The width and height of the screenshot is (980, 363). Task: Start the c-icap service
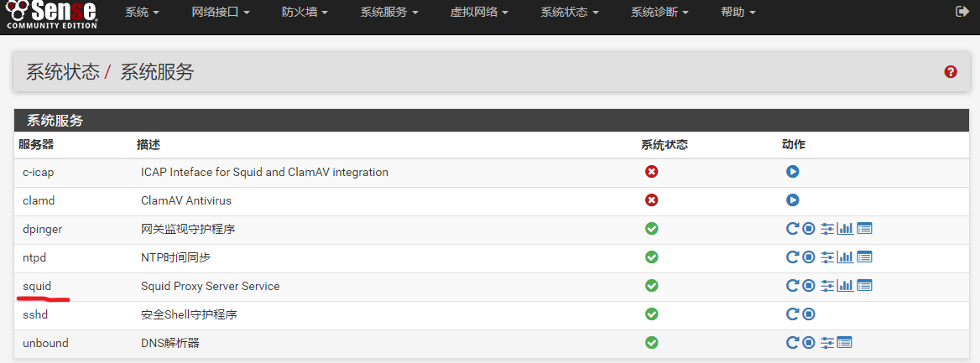[x=792, y=172]
